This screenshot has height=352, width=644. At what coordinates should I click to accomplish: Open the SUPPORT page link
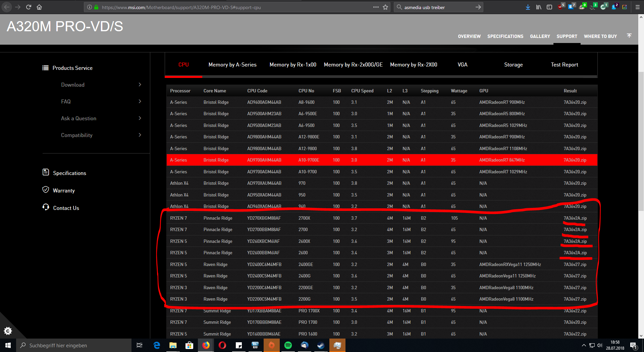[x=567, y=36]
